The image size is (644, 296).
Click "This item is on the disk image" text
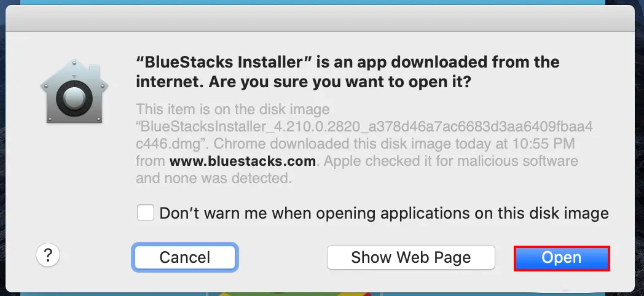click(x=233, y=109)
